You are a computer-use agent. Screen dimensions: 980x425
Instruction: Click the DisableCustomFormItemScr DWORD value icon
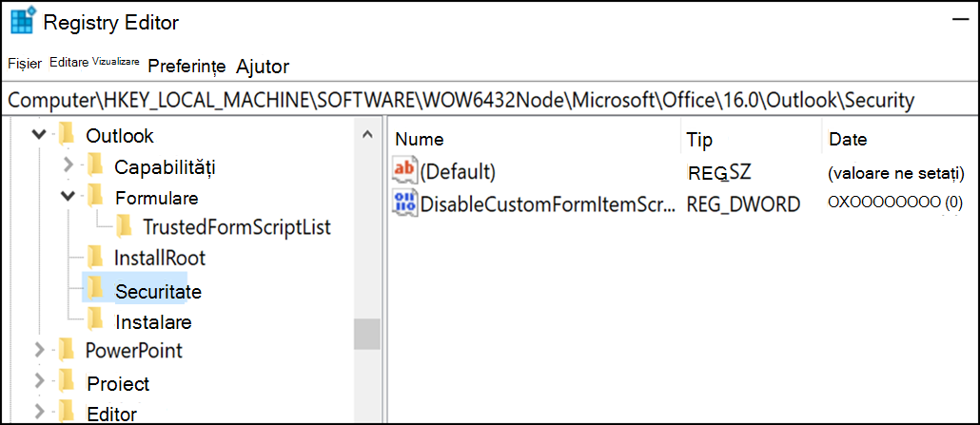405,203
